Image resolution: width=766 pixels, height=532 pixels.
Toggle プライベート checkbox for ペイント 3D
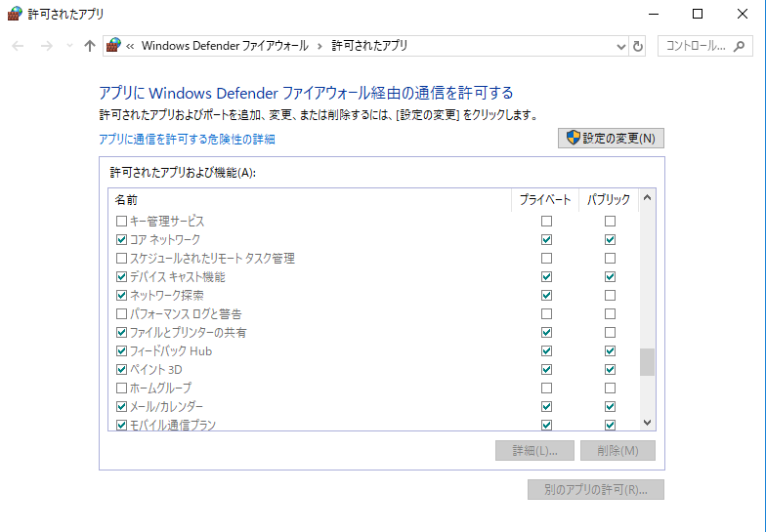click(x=547, y=369)
